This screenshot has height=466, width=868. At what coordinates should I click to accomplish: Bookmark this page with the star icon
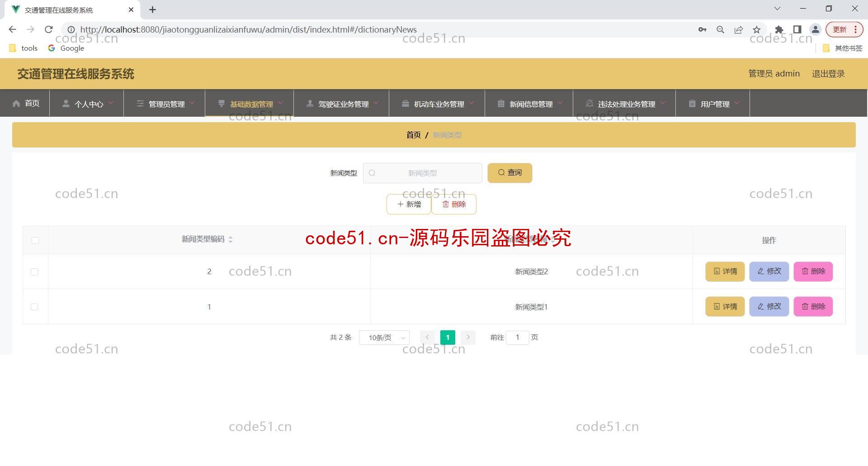click(757, 29)
